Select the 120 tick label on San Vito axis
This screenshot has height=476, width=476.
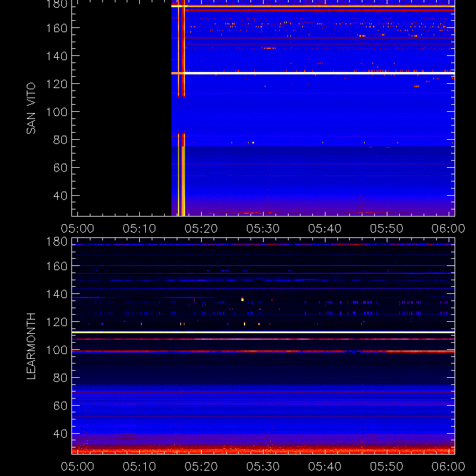tap(57, 84)
